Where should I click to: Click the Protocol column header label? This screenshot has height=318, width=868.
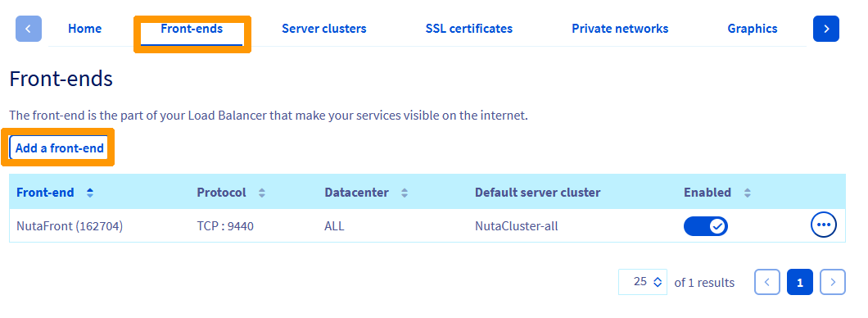tap(221, 193)
